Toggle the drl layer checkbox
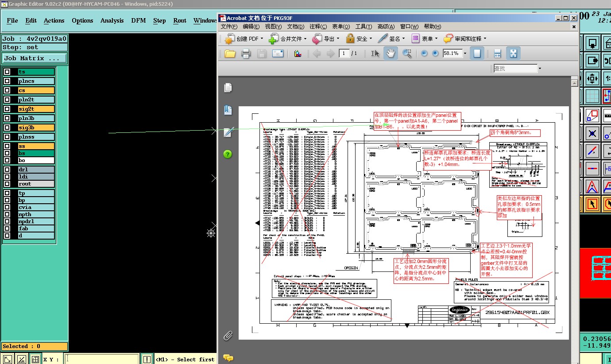The width and height of the screenshot is (611, 364). click(7, 170)
